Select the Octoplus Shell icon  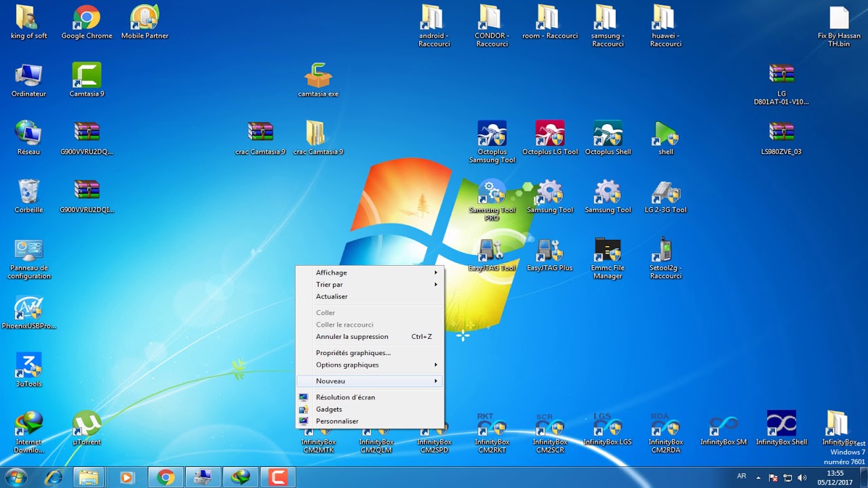(608, 138)
